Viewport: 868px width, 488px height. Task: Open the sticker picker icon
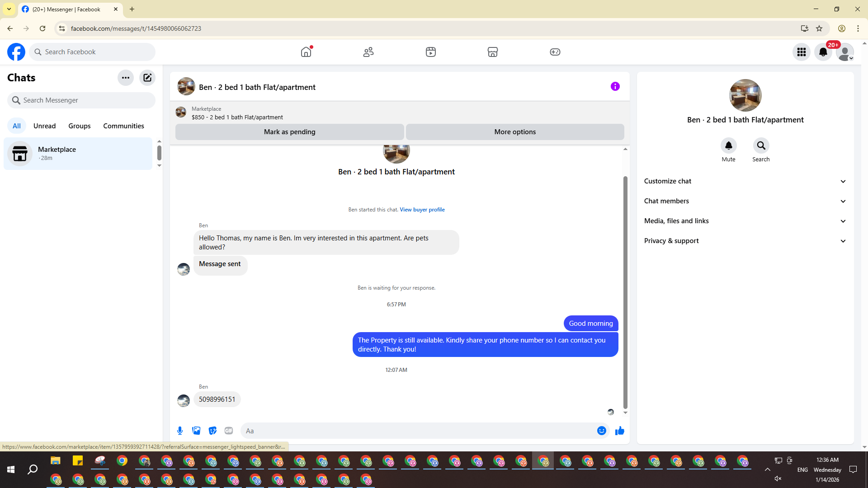[212, 431]
